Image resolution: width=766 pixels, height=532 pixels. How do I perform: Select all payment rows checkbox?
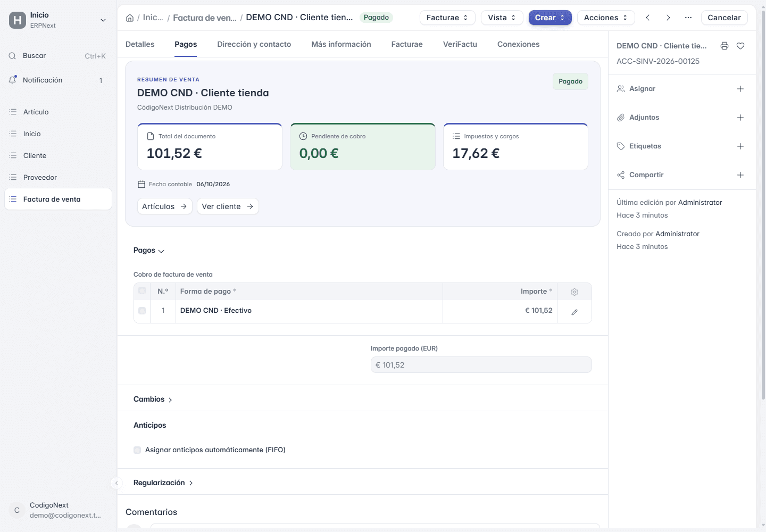coord(142,290)
